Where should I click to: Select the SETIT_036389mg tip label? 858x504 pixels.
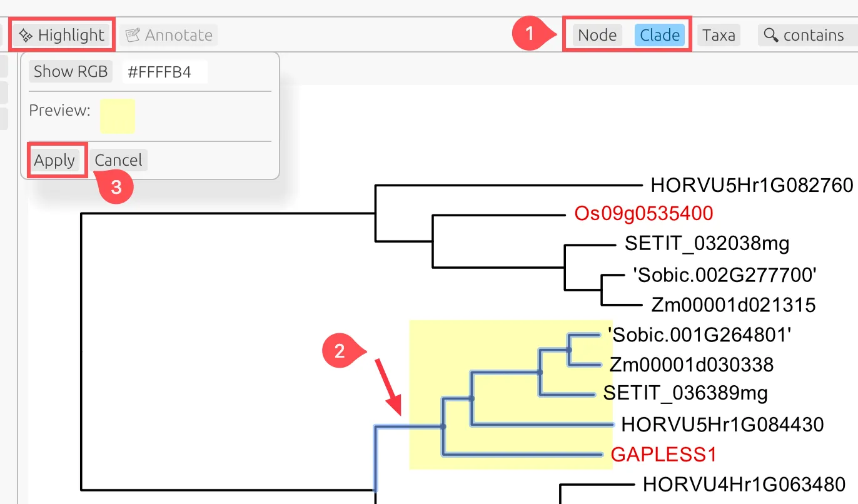click(685, 393)
